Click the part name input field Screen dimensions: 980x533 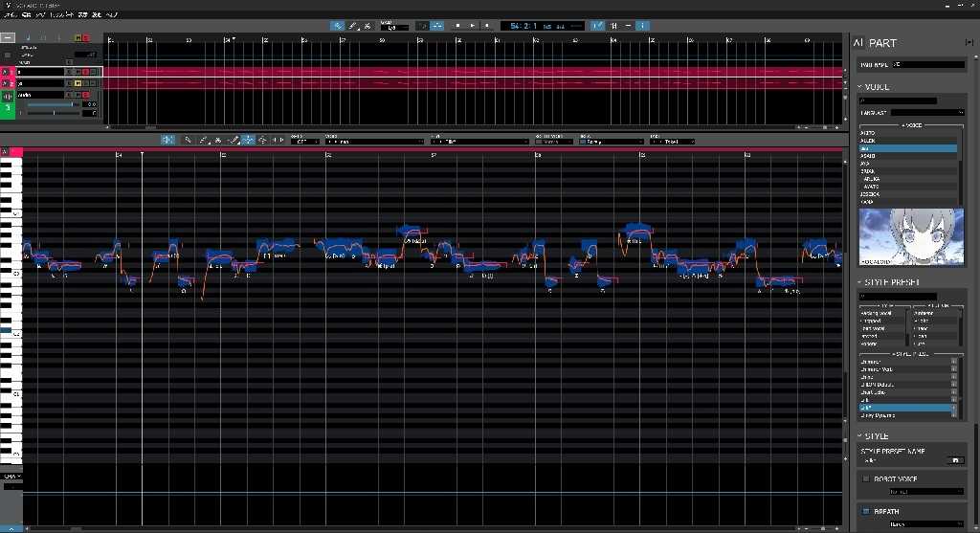[x=928, y=64]
